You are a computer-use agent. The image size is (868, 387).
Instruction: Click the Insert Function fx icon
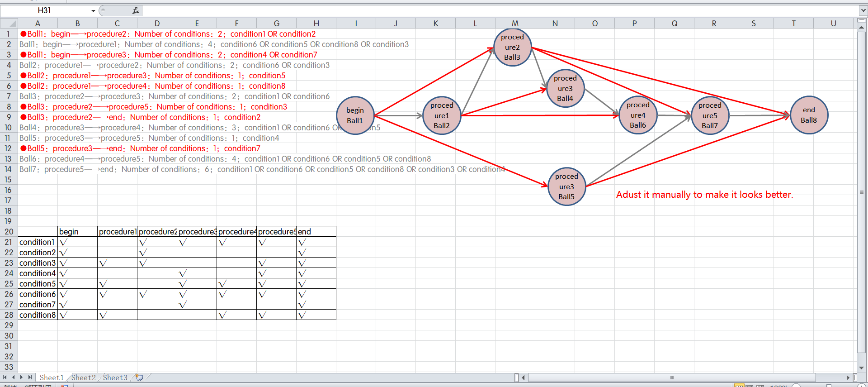click(x=136, y=10)
